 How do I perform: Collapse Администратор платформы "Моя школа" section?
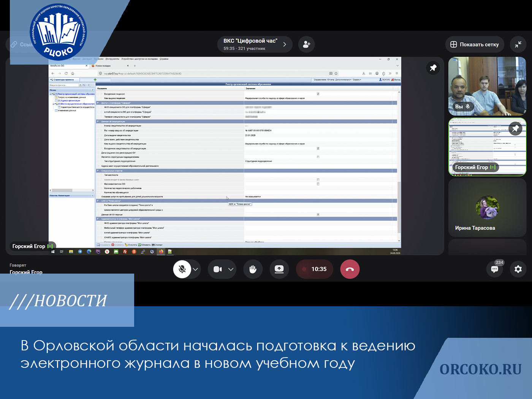click(98, 219)
